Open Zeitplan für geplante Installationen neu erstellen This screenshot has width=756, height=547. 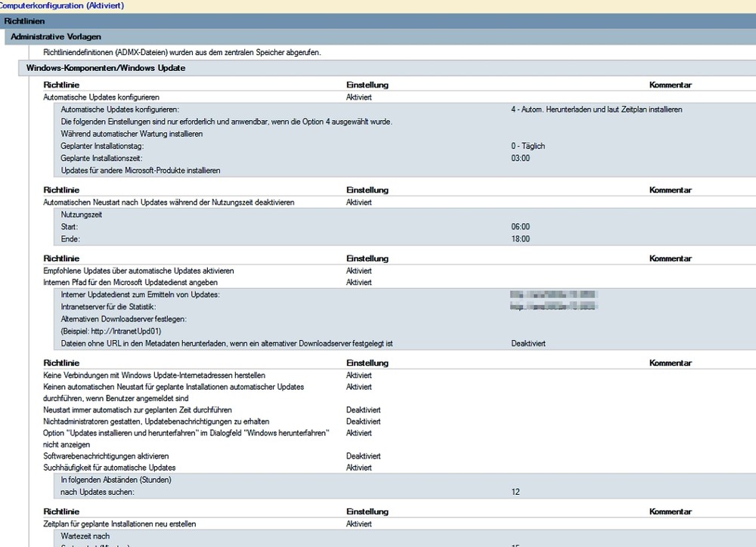pyautogui.click(x=125, y=524)
